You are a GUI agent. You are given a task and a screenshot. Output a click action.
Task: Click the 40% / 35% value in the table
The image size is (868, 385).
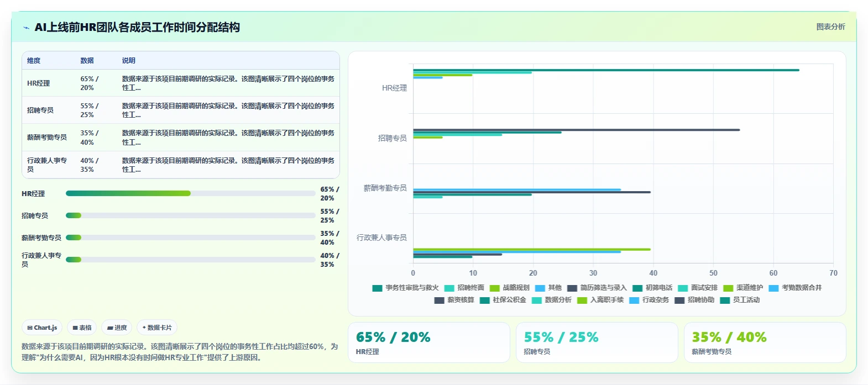(90, 165)
